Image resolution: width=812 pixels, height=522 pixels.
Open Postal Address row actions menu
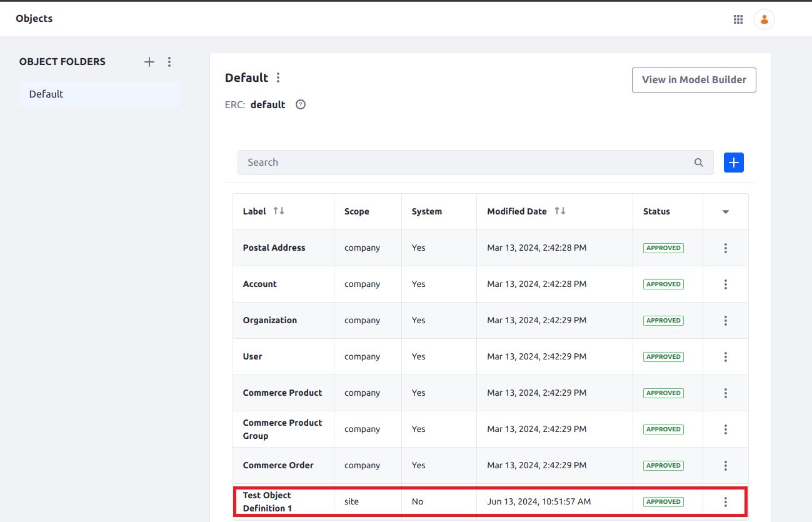click(x=726, y=248)
